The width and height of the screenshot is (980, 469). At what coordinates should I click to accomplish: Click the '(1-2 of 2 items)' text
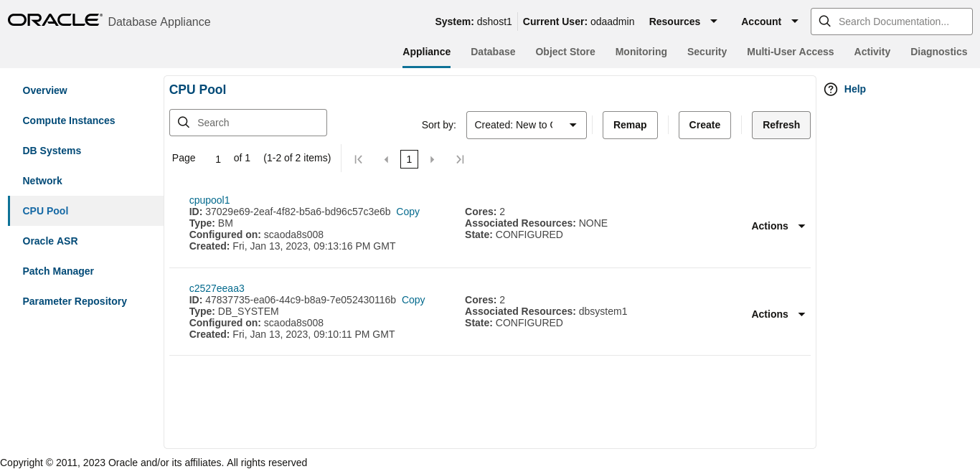click(297, 158)
